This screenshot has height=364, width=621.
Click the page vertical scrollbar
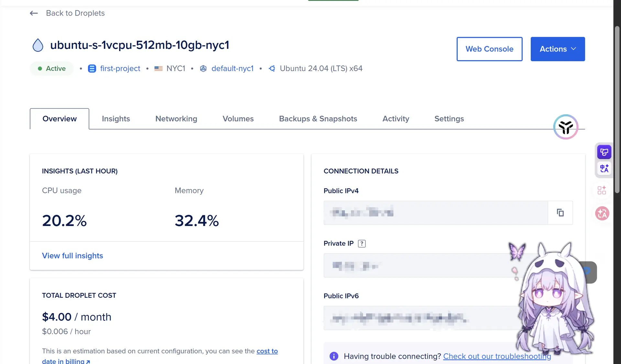click(x=617, y=110)
